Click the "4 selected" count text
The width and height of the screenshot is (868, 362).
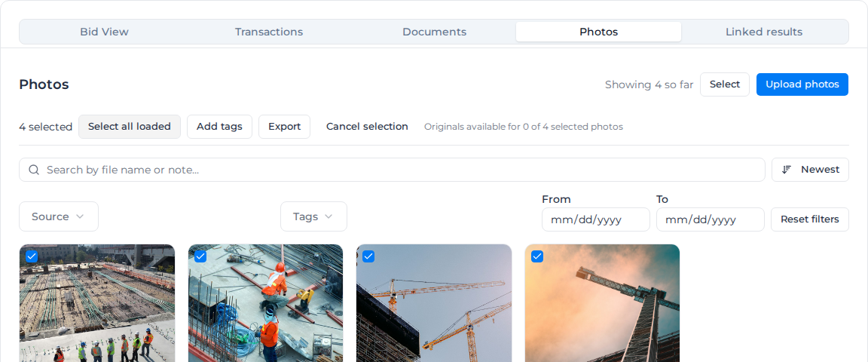click(45, 127)
